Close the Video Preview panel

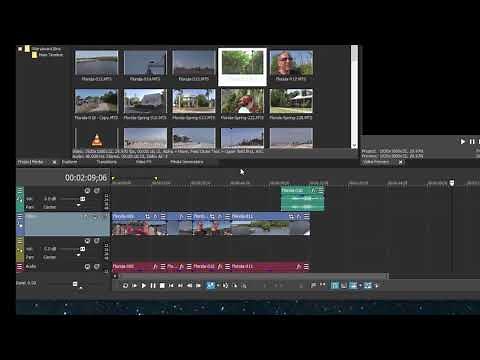click(400, 162)
